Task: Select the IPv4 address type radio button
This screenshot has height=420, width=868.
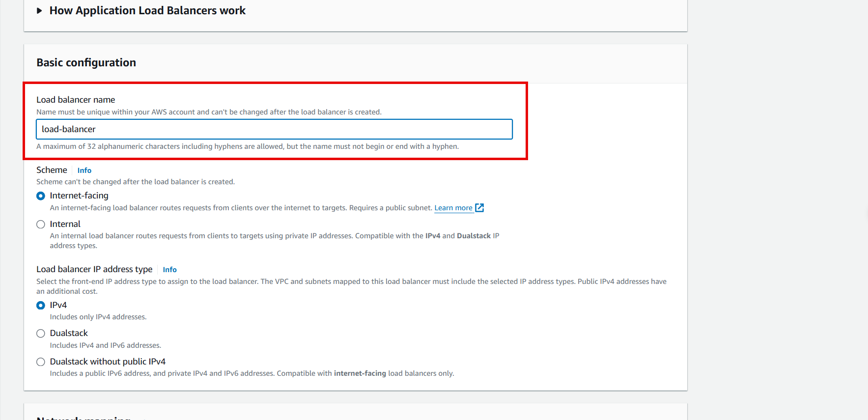Action: point(41,306)
